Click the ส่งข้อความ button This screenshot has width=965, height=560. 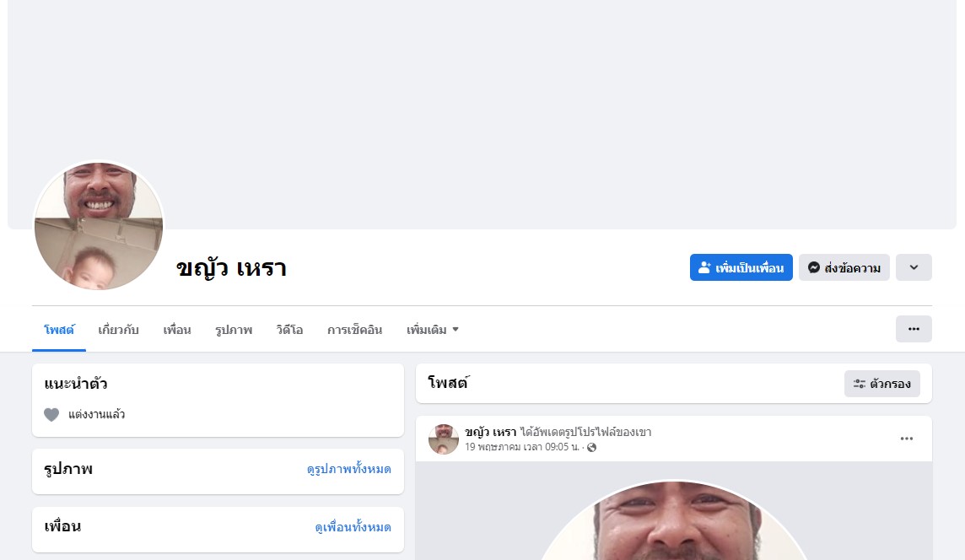coord(844,267)
